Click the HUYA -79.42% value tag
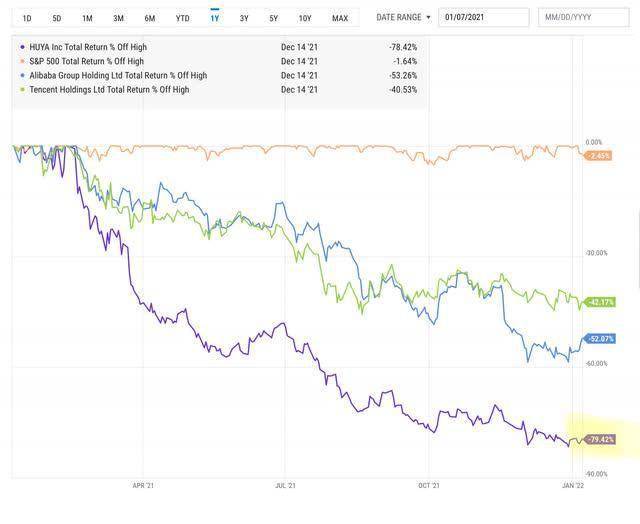The height and width of the screenshot is (524, 640). [x=600, y=440]
